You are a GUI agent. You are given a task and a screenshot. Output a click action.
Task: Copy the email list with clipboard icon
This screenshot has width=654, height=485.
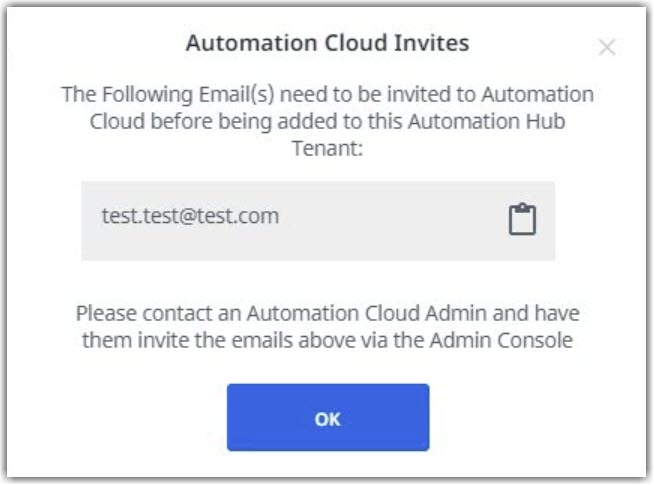click(522, 219)
